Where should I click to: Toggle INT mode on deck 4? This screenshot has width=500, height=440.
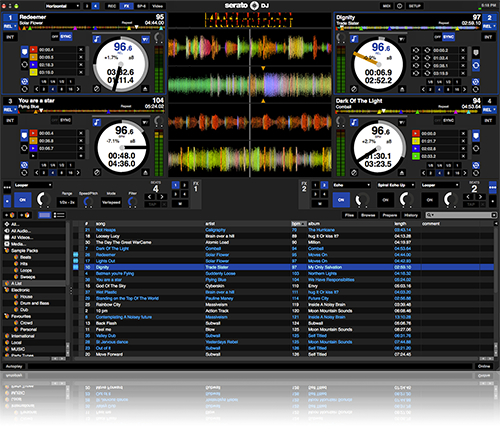(x=488, y=120)
